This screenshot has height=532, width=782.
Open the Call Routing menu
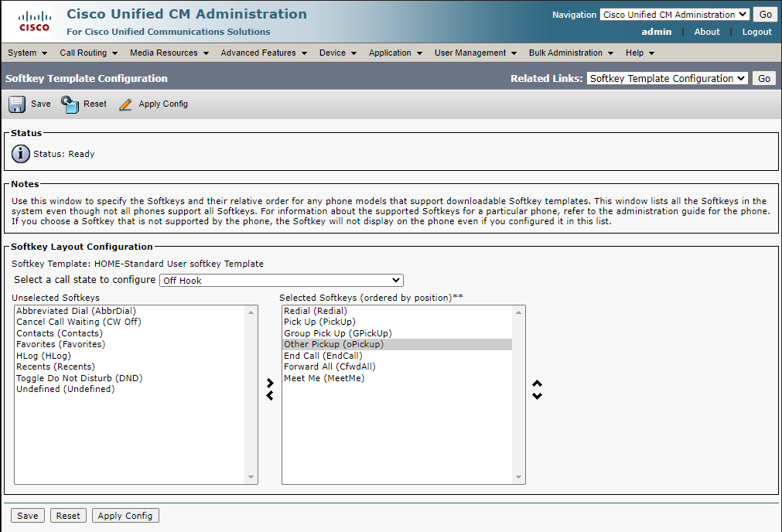pos(88,53)
